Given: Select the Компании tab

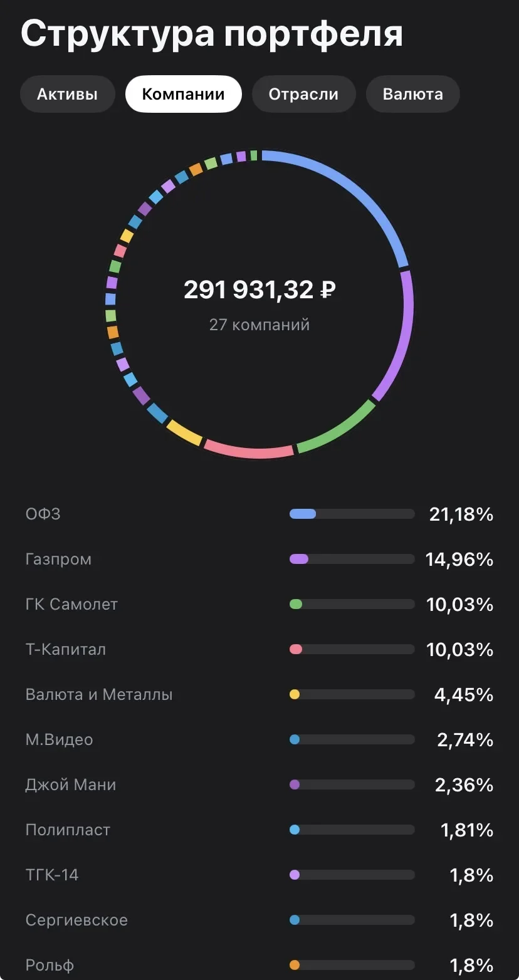Looking at the screenshot, I should 183,95.
